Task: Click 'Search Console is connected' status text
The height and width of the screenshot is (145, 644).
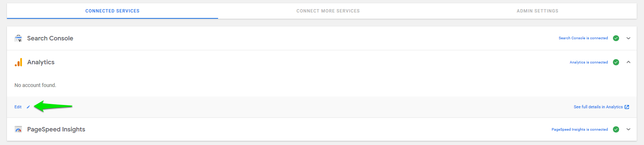Action: pyautogui.click(x=583, y=38)
